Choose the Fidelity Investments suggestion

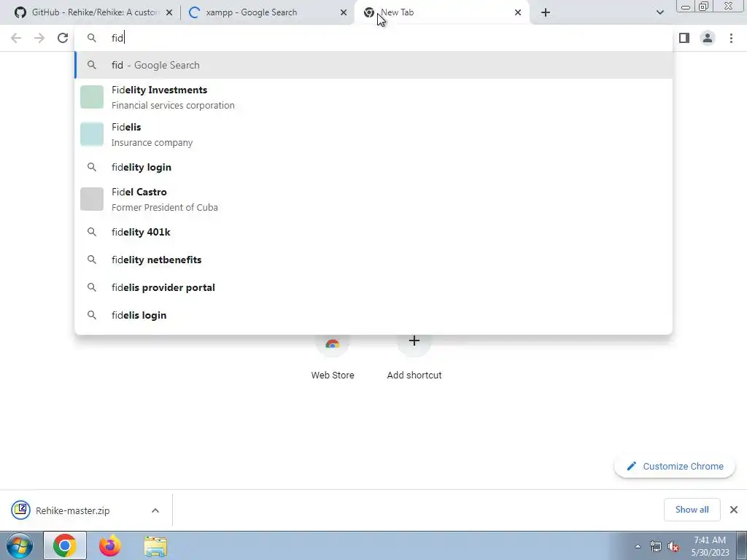[x=373, y=97]
